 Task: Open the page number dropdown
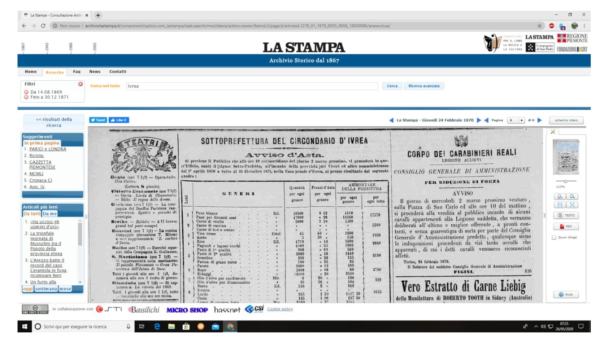click(x=516, y=120)
